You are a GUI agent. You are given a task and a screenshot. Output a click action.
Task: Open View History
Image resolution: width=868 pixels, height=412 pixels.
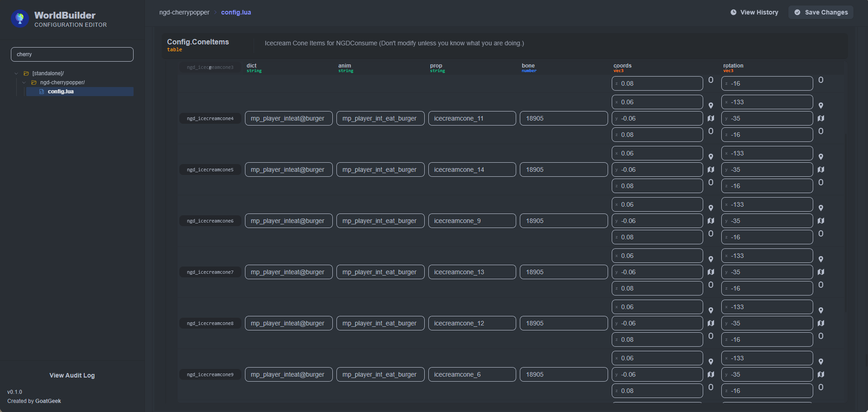(x=754, y=12)
